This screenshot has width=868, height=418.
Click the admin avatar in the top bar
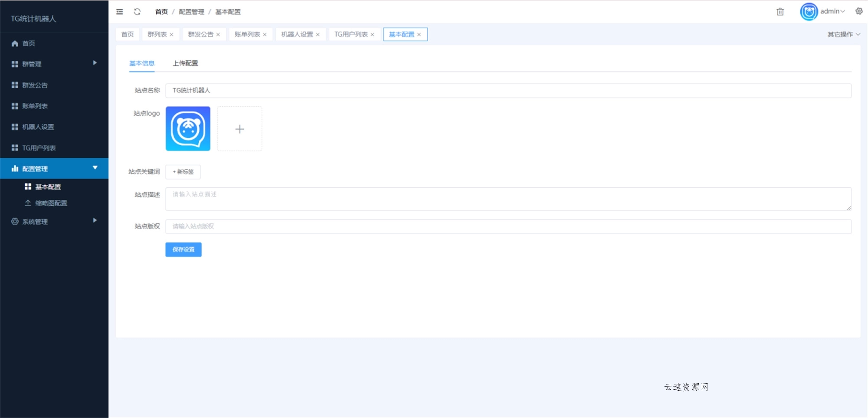tap(808, 12)
